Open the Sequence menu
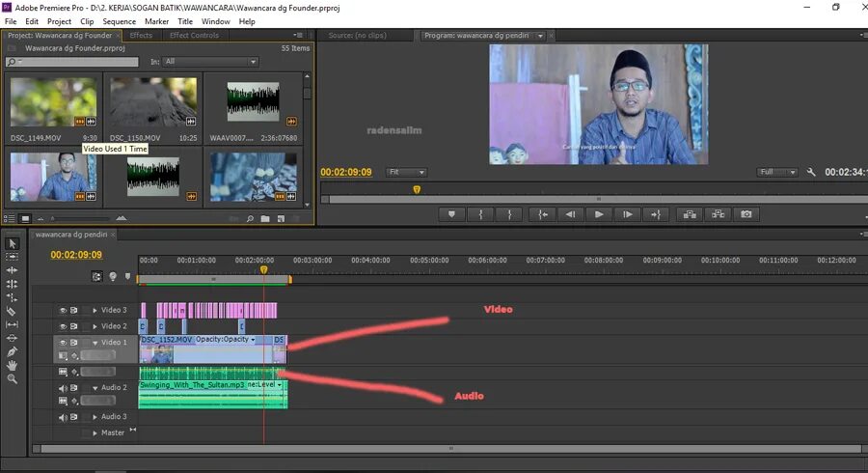The height and width of the screenshot is (473, 868). click(119, 21)
